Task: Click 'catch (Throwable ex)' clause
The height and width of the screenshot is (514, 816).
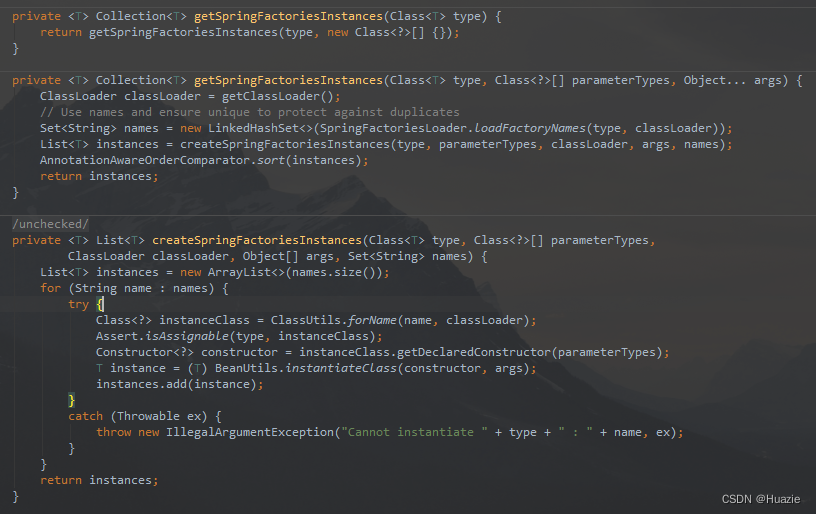Action: pyautogui.click(x=137, y=417)
